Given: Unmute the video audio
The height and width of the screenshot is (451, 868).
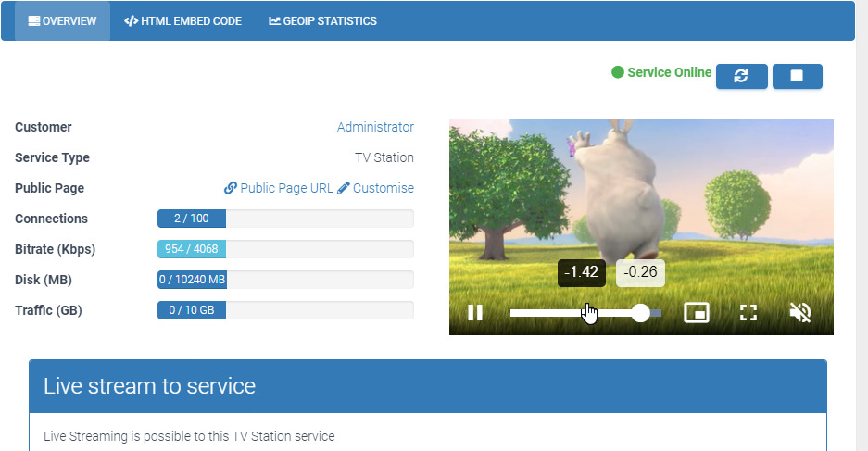Looking at the screenshot, I should click(800, 313).
